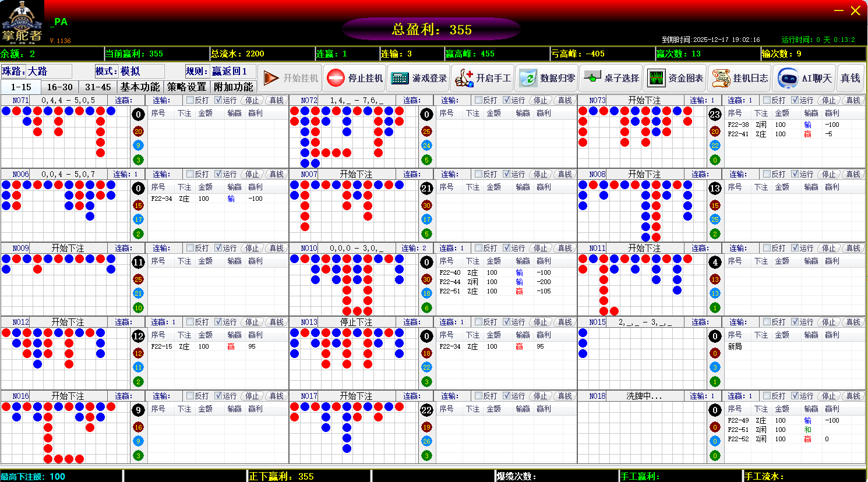Launch the AI聊天 chat robot
Viewport: 868px width, 482px height.
coord(805,78)
